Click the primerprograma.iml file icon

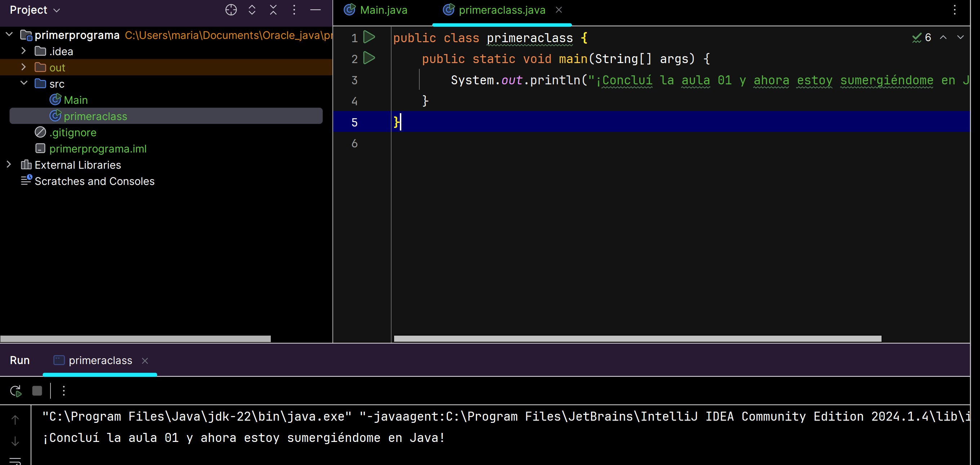(40, 148)
